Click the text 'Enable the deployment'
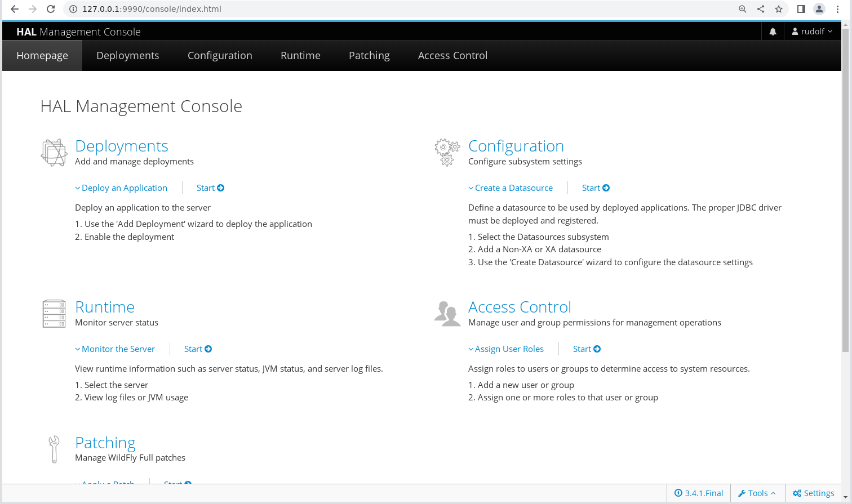This screenshot has height=504, width=852. click(129, 237)
